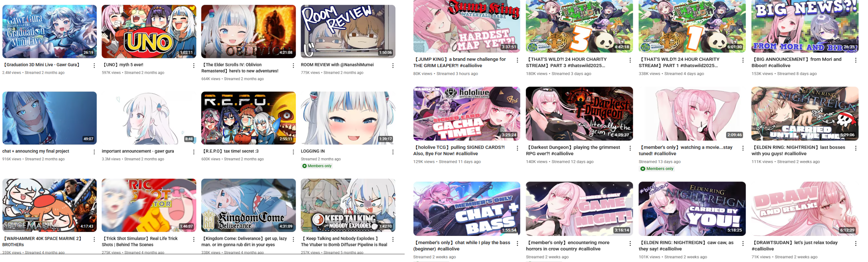Open three-dot menu beside UNO myth 5 ever
The height and width of the screenshot is (262, 868).
coord(193,66)
